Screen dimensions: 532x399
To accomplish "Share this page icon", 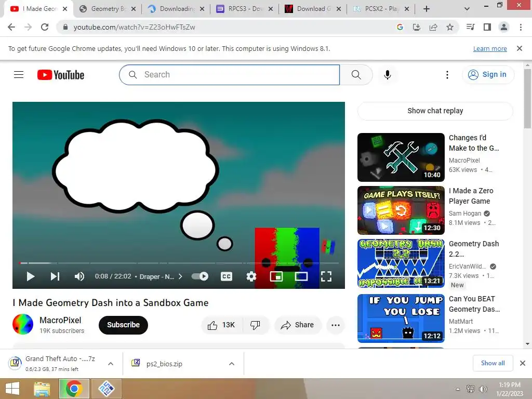I will 433,27.
